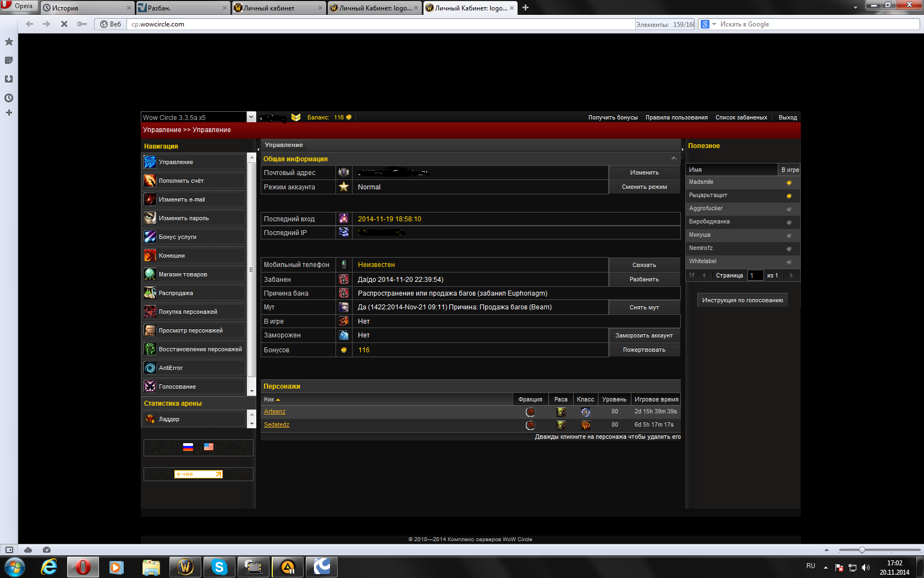Expand the Wow Circle 3.3.5a x5 server dropdown
This screenshot has height=578, width=924.
coord(251,117)
